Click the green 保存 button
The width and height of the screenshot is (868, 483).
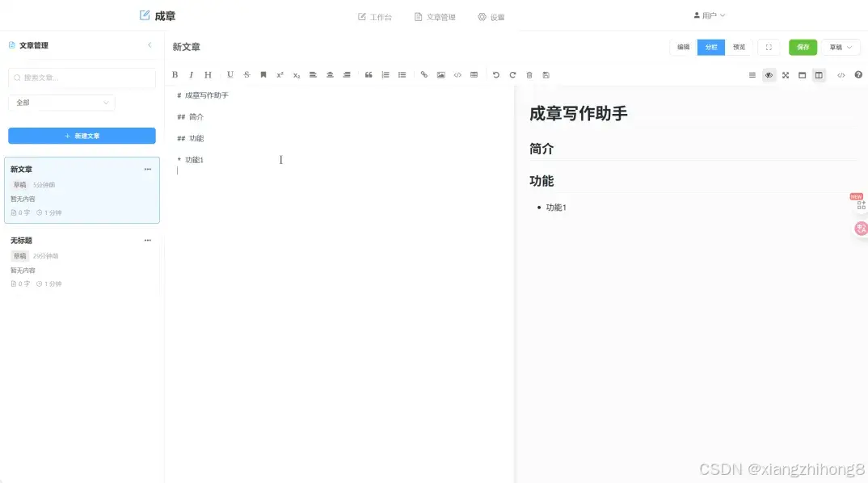coord(803,48)
